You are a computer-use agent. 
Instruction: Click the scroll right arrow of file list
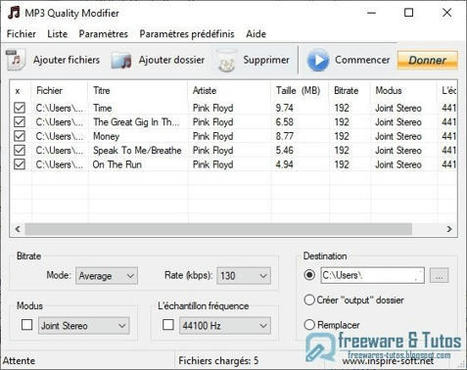pyautogui.click(x=449, y=229)
